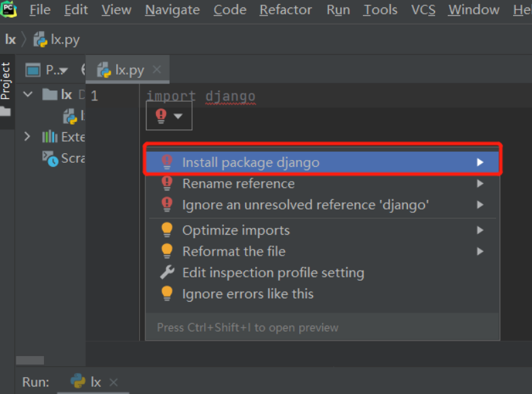Open the File menu
This screenshot has height=394, width=532.
39,9
